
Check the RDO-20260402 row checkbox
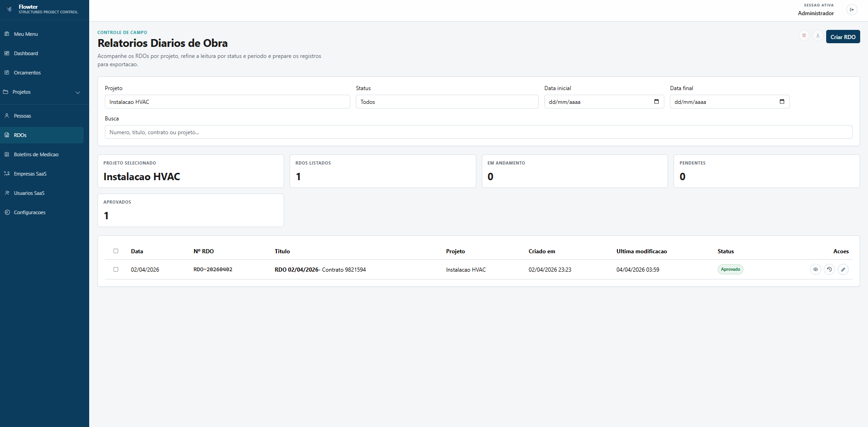pyautogui.click(x=116, y=269)
